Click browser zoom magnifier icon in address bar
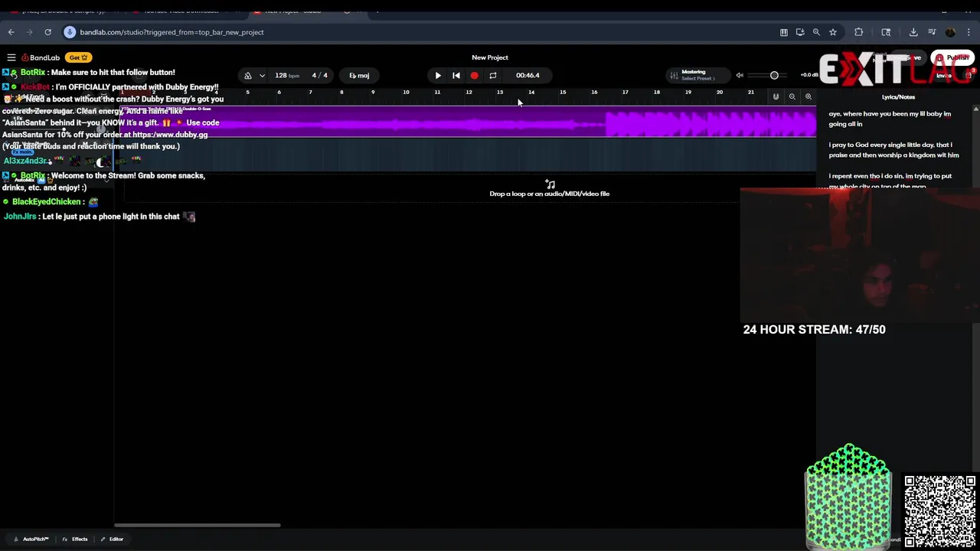This screenshot has height=551, width=980. click(816, 32)
